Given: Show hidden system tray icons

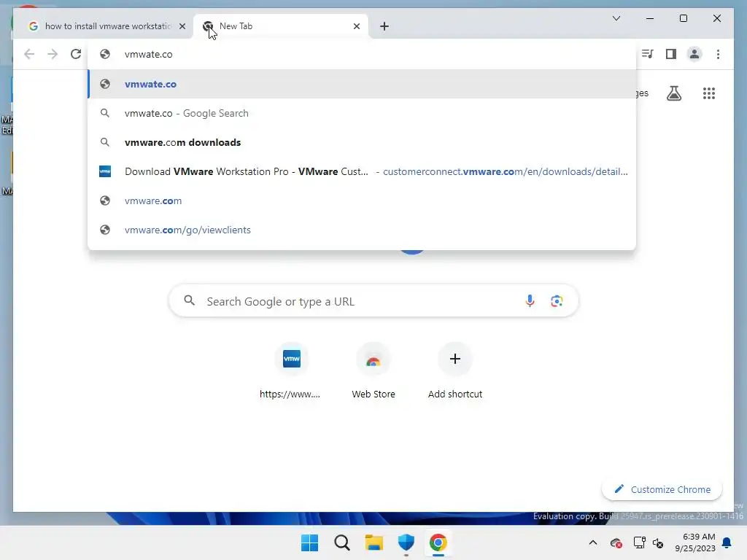Looking at the screenshot, I should pos(592,542).
